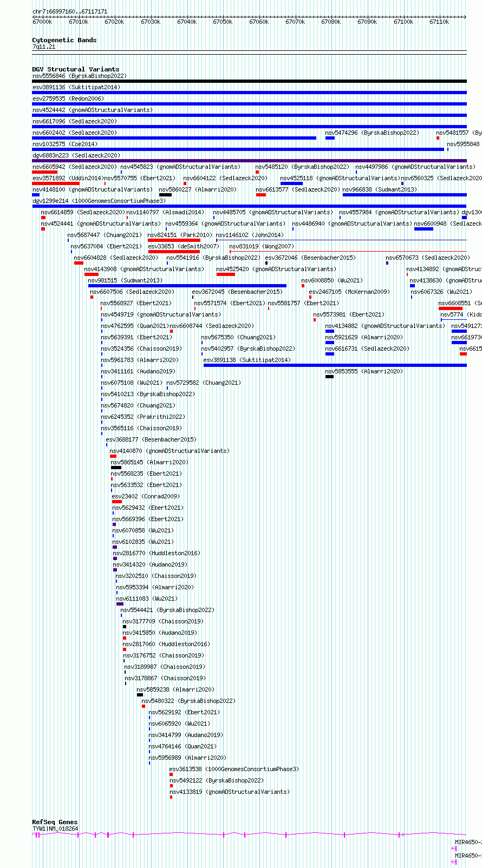
Task: Open variant nsv4485705 gnomAD label
Action: coord(273,212)
